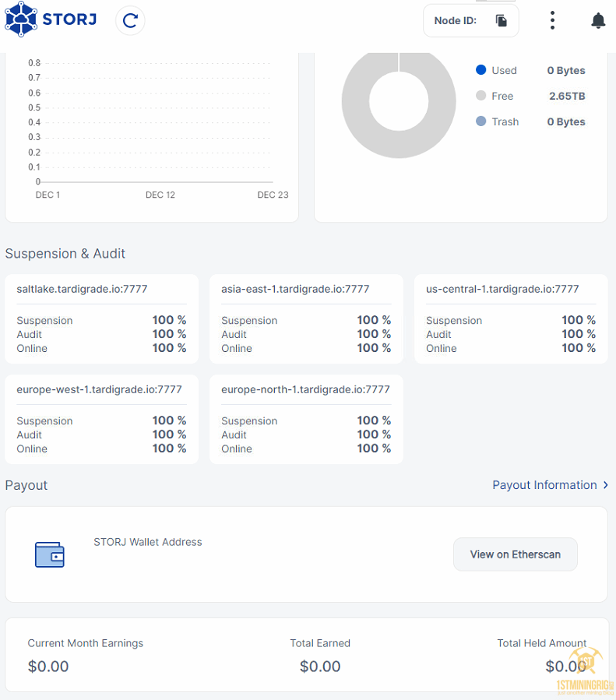Expand Payout Information via the chevron arrow
616x700 pixels.
tap(605, 485)
